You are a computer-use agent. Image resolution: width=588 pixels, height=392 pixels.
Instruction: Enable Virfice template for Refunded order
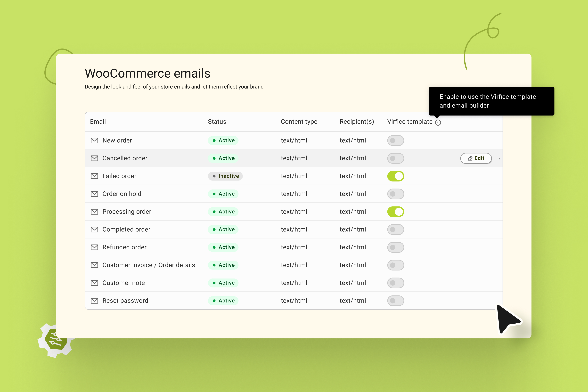point(395,247)
